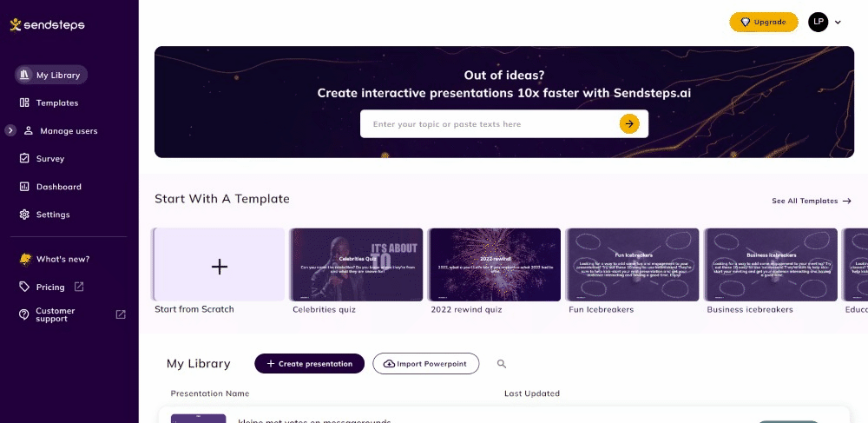Select Start from Scratch template tile

pos(220,265)
